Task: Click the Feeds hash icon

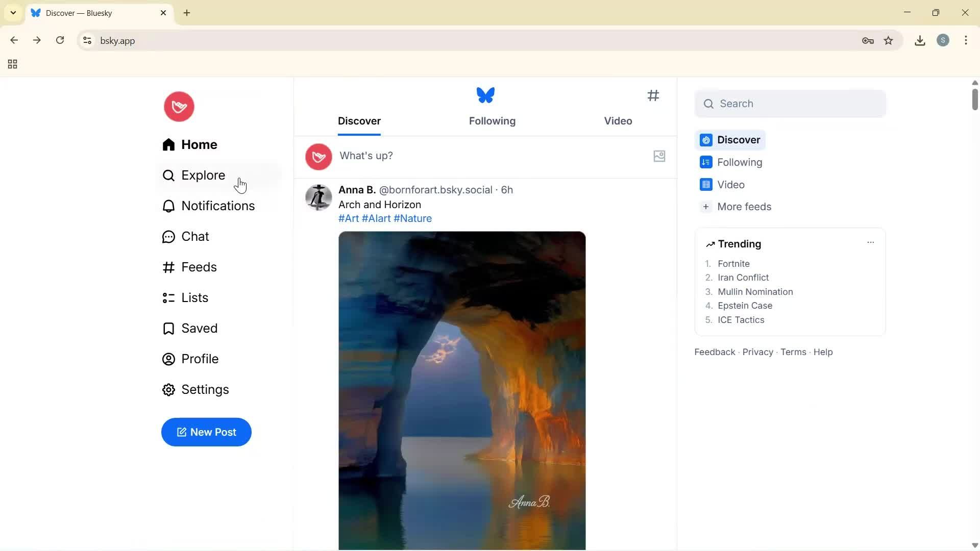Action: tap(168, 267)
